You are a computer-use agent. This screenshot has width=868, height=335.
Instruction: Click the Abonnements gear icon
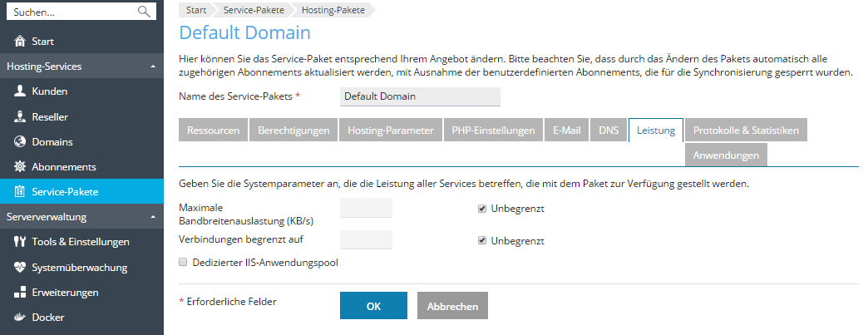[x=20, y=167]
